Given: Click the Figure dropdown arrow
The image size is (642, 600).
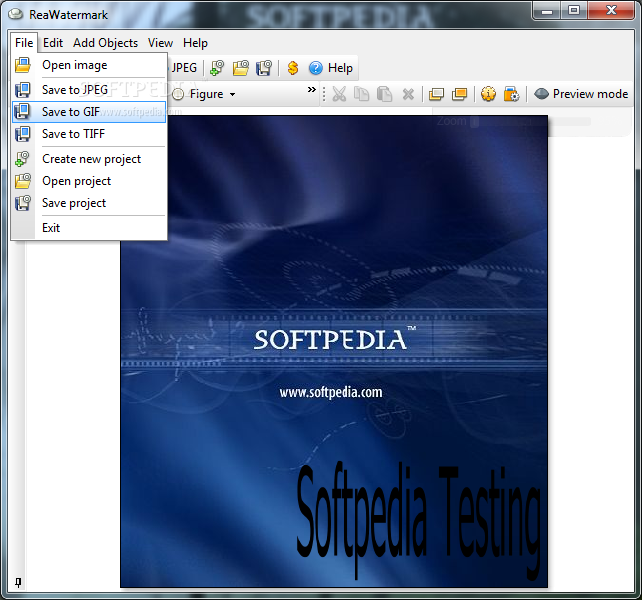Looking at the screenshot, I should (233, 95).
